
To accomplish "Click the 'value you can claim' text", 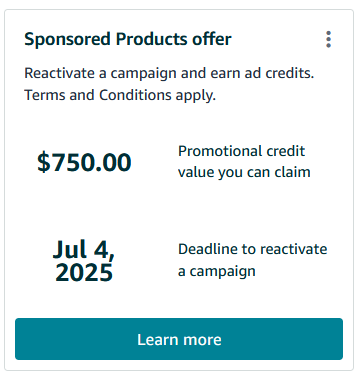I will (244, 172).
